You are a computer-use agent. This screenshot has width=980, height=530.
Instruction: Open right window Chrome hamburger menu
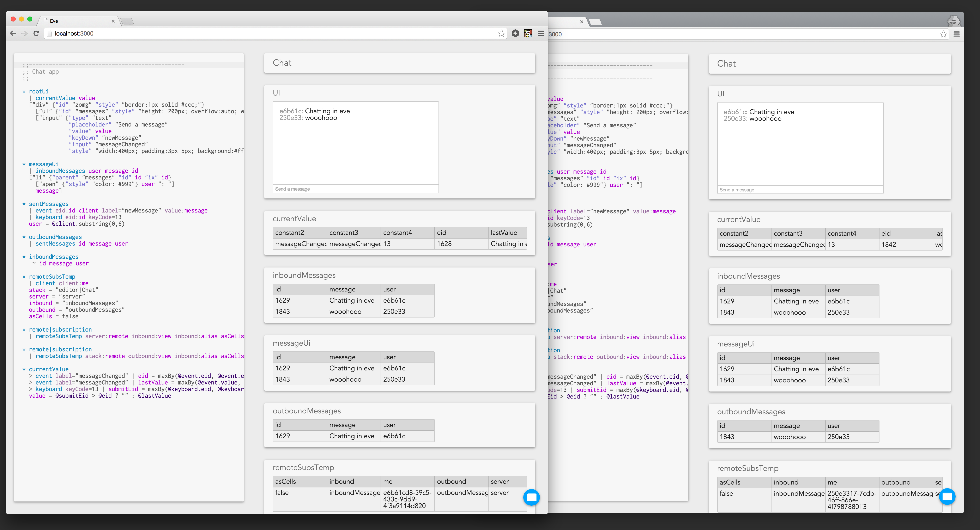(x=956, y=34)
